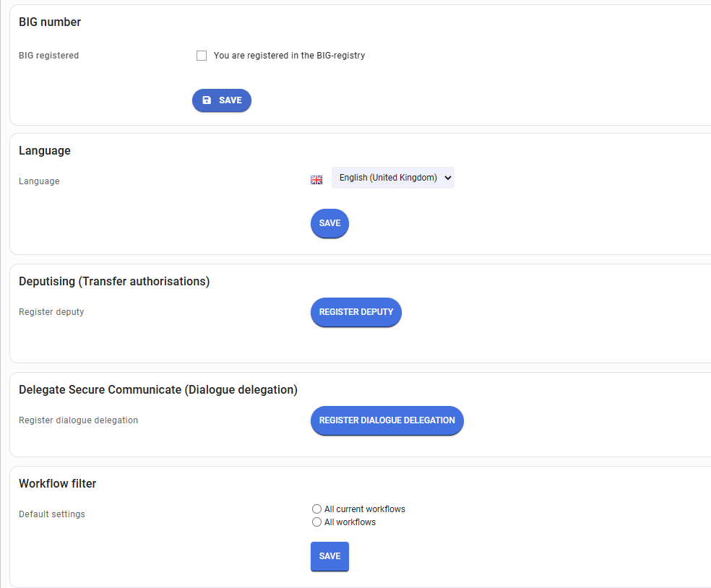Image resolution: width=711 pixels, height=588 pixels.
Task: Click the BIG number section heading
Action: (x=50, y=22)
